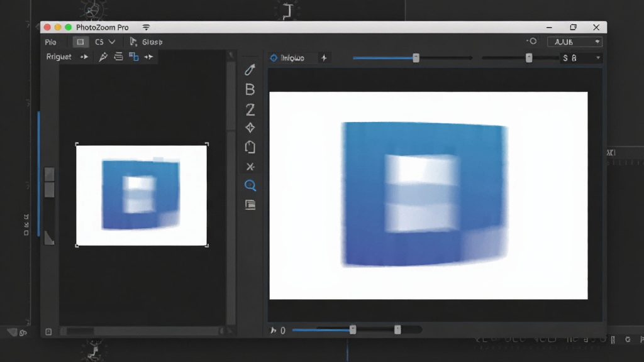Click the stacked lines list icon
644x362 pixels.
(x=118, y=57)
